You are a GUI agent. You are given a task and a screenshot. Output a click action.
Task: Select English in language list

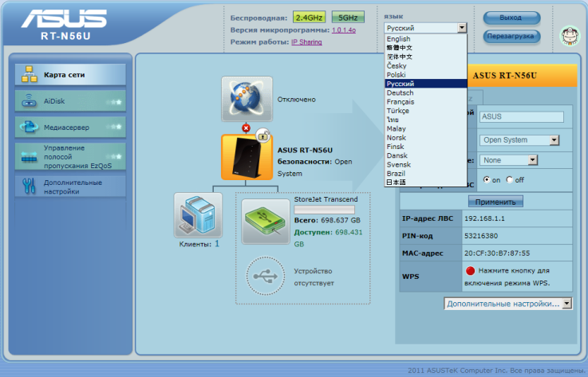(x=425, y=38)
